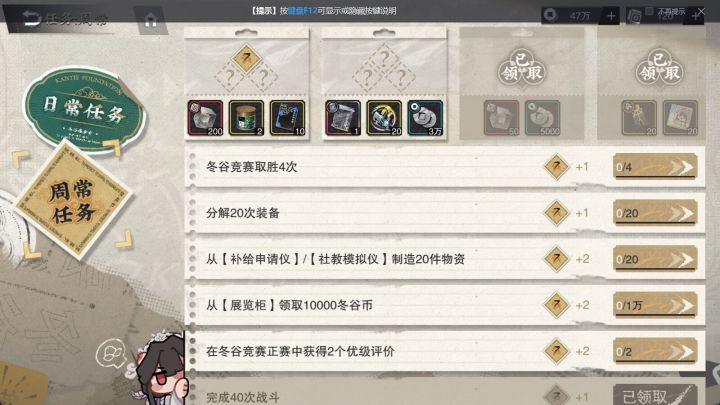Screen dimensions: 720x405
Task: Select the blue book reward with 10
Action: [x=287, y=118]
